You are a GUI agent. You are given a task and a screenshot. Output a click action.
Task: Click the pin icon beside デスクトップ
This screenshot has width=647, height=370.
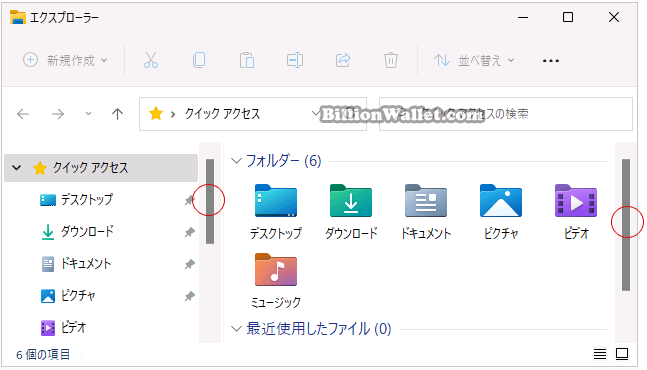[189, 200]
